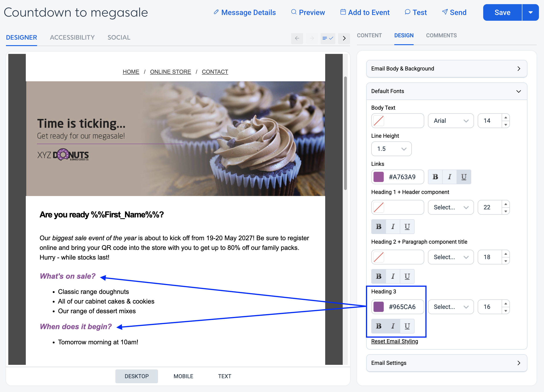This screenshot has width=544, height=392.
Task: Collapse the side panel with chevron icon
Action: click(344, 38)
